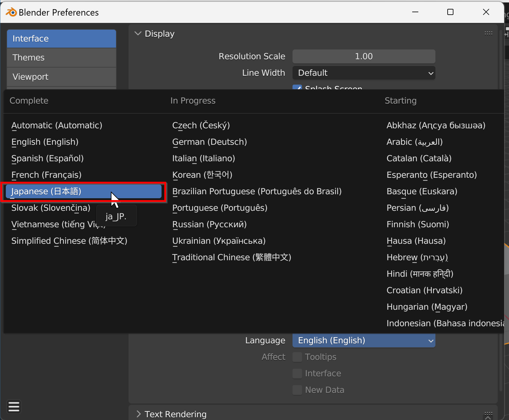The width and height of the screenshot is (509, 420).
Task: Expand the Text Rendering panel
Action: pyautogui.click(x=138, y=414)
